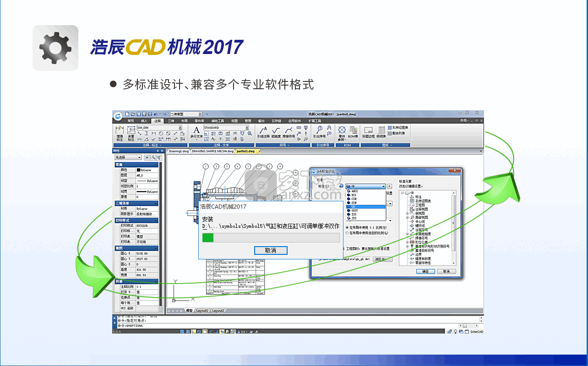The width and height of the screenshot is (588, 366).
Task: Click 取消 button in install progress dialog
Action: pyautogui.click(x=271, y=250)
